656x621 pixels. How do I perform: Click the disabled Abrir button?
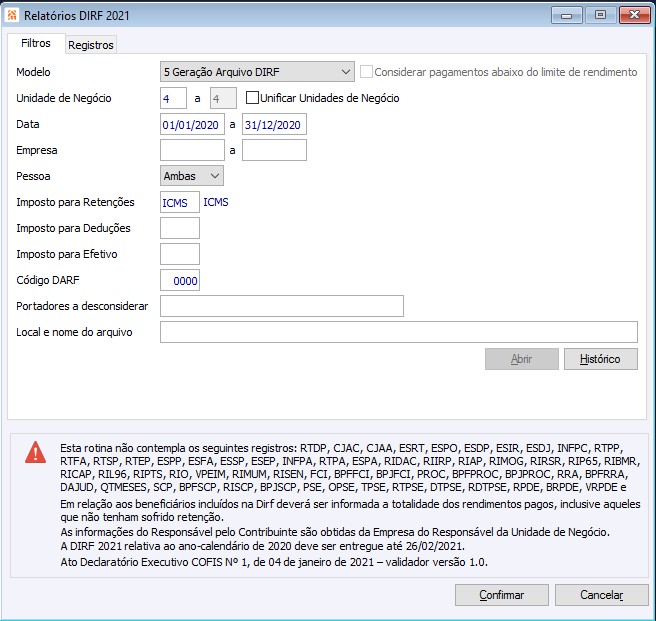click(x=522, y=359)
